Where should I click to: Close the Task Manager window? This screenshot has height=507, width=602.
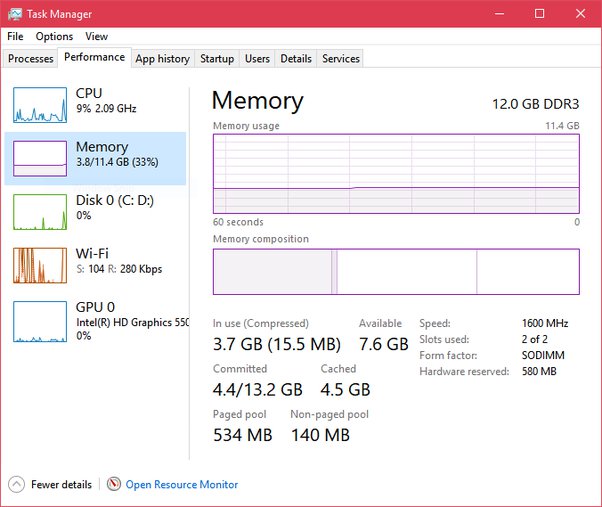(580, 14)
